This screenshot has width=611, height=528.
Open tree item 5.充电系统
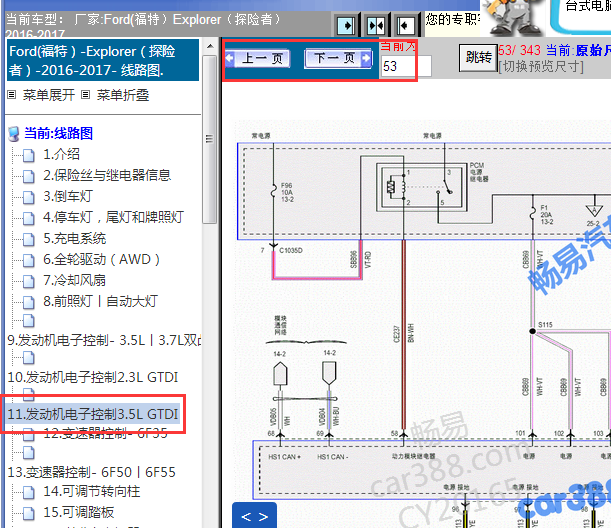(74, 238)
